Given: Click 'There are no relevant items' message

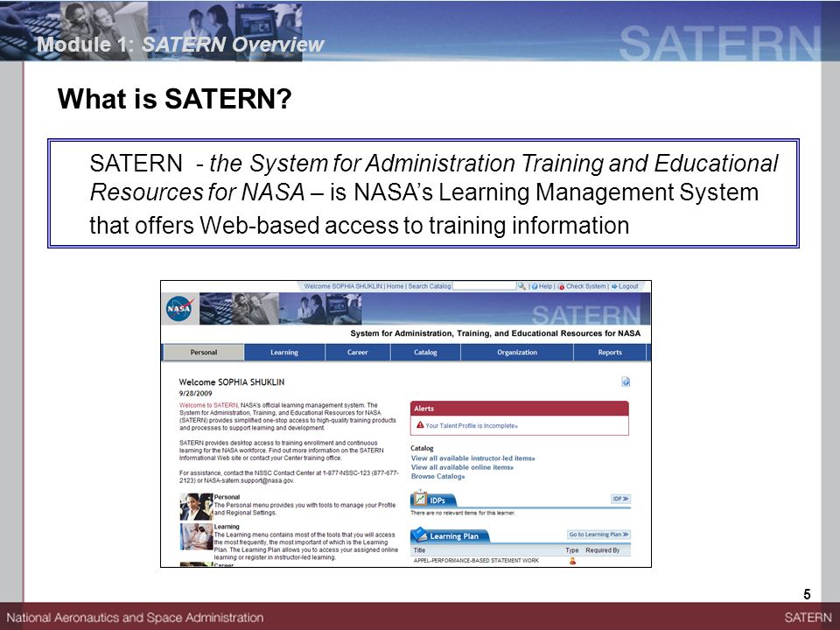Looking at the screenshot, I should click(x=463, y=514).
